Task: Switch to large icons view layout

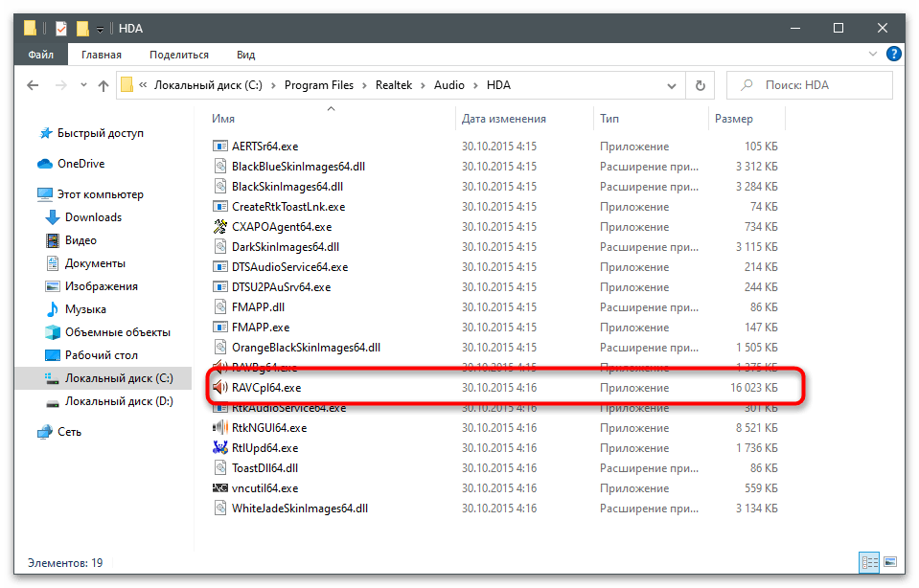Action: click(x=890, y=562)
